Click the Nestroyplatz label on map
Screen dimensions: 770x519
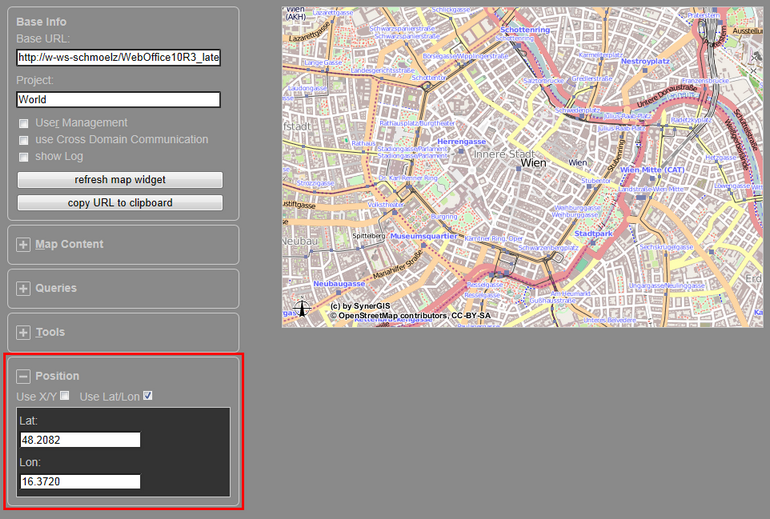pos(645,61)
